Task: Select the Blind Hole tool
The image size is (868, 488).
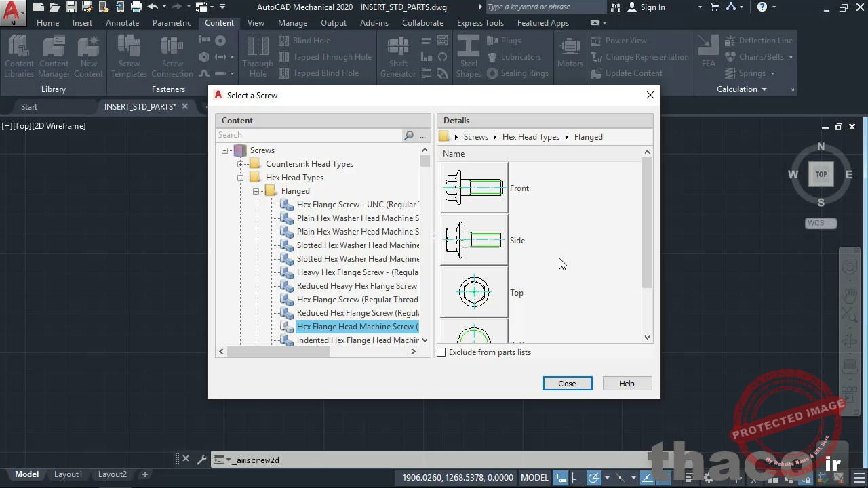Action: [304, 41]
